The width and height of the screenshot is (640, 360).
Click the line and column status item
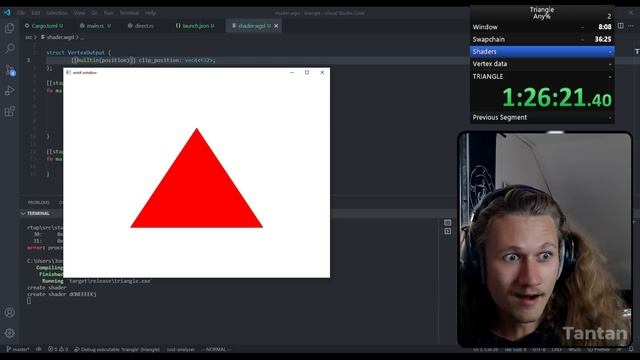[485, 349]
